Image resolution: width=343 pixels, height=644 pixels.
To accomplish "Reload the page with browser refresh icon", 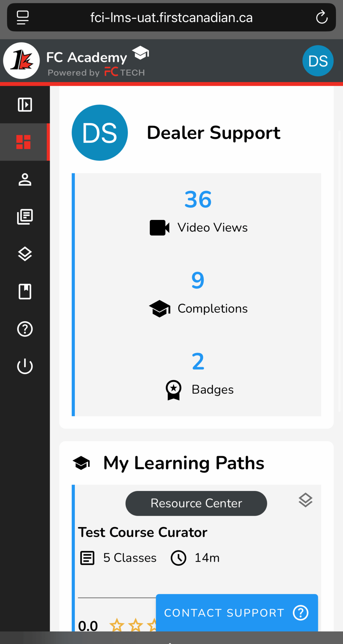I will (x=322, y=17).
